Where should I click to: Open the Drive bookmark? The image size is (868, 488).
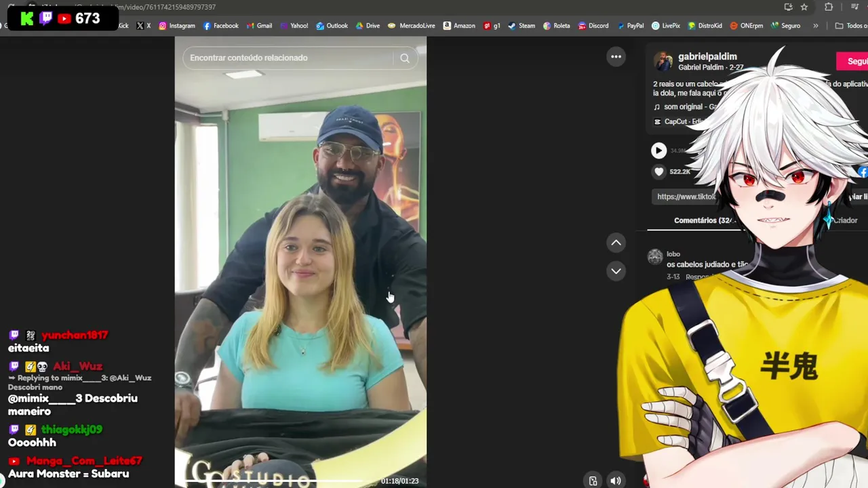(368, 26)
